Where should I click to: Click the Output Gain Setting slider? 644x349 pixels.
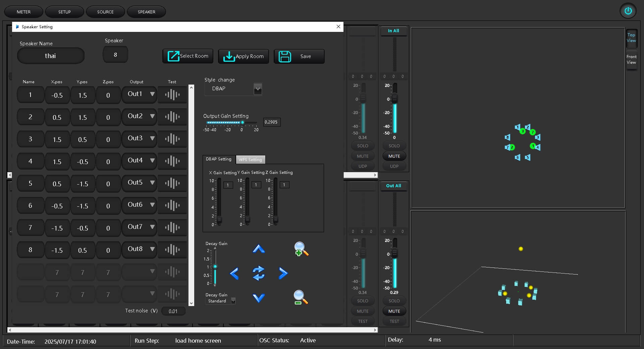[231, 122]
